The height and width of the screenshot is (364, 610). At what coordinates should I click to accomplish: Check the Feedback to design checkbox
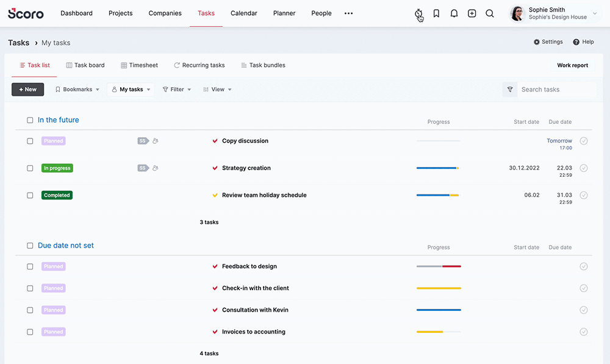point(30,266)
